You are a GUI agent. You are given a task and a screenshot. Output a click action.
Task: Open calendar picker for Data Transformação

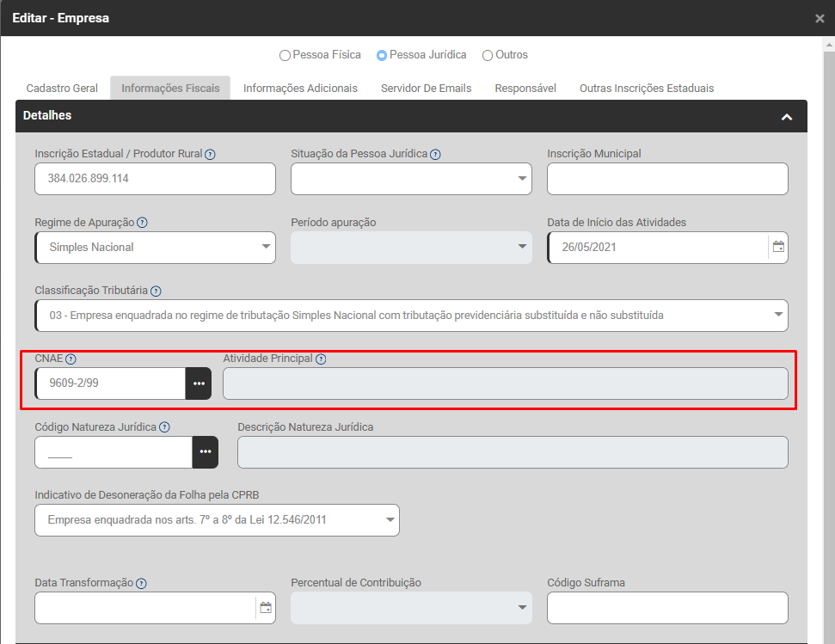click(x=266, y=608)
